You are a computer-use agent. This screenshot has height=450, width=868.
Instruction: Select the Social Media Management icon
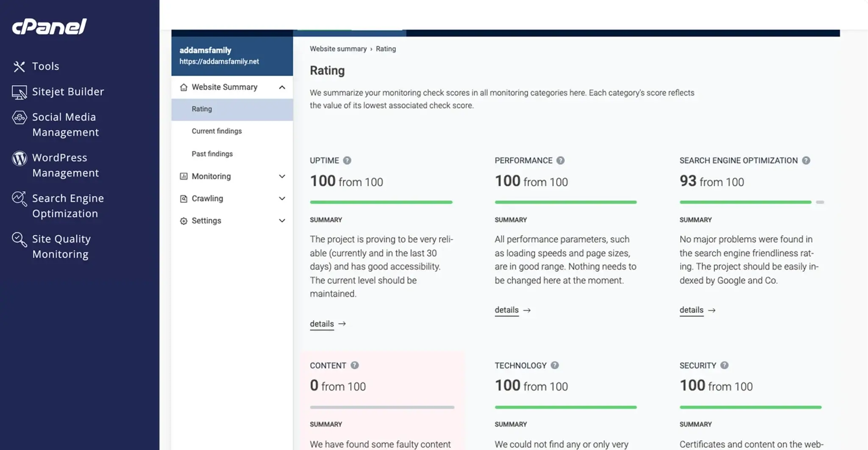(19, 118)
